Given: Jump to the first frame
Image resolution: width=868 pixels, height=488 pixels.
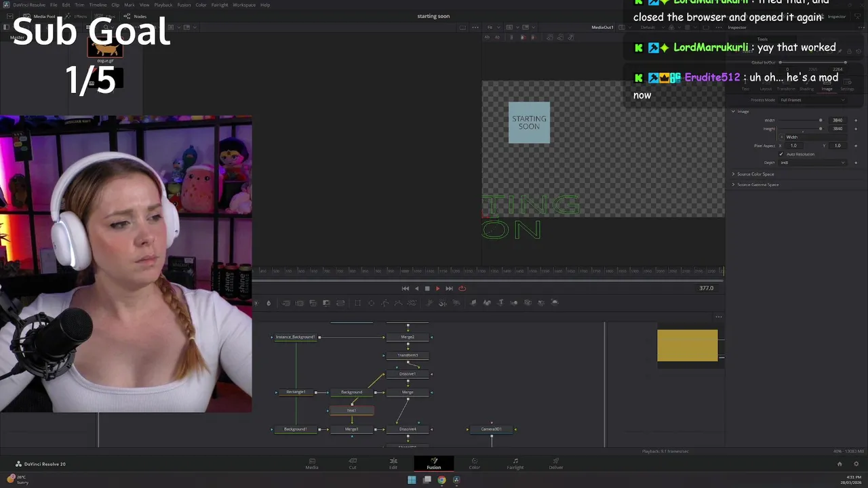Looking at the screenshot, I should pos(406,288).
